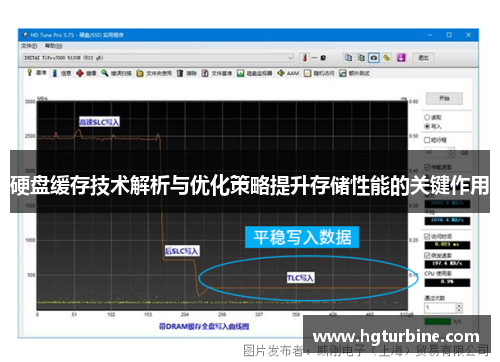Open the options icon next to the camera
The image size is (500, 362).
(387, 58)
